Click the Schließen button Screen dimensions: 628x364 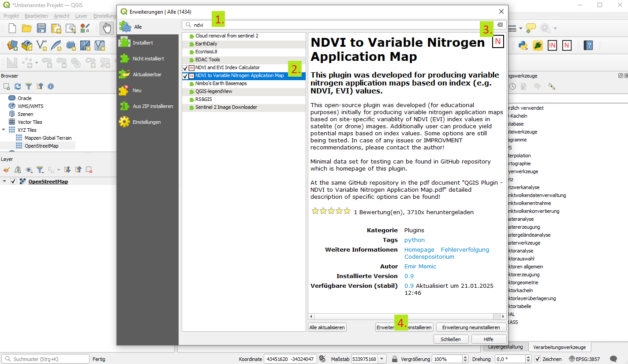450,339
